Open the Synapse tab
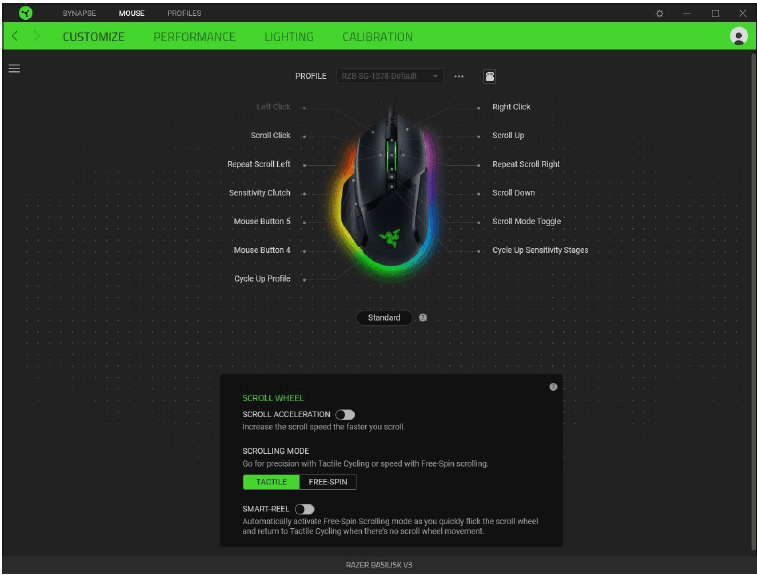 (79, 13)
